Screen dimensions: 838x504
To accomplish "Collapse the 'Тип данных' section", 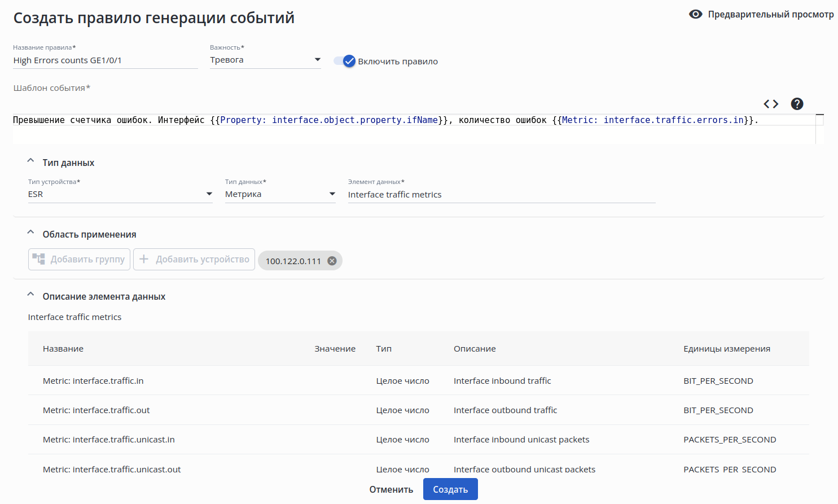I will click(31, 162).
